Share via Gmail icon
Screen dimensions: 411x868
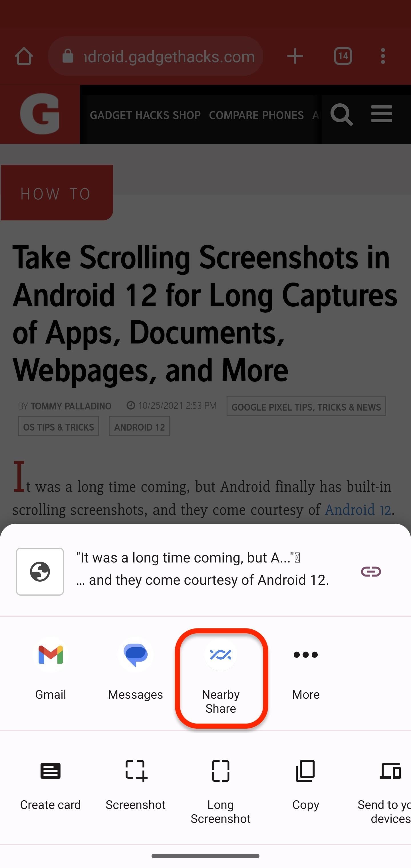pyautogui.click(x=51, y=654)
